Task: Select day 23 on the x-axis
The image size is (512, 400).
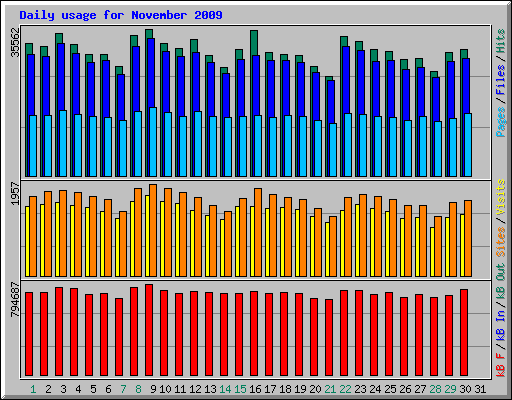Action: point(360,389)
